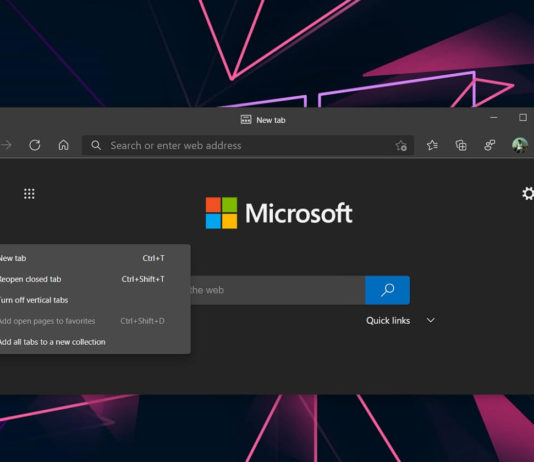
Task: Minimize the browser window
Action: tap(493, 117)
